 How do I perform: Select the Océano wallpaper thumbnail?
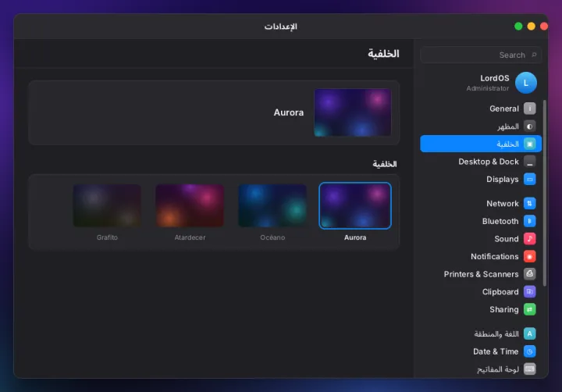pos(272,205)
